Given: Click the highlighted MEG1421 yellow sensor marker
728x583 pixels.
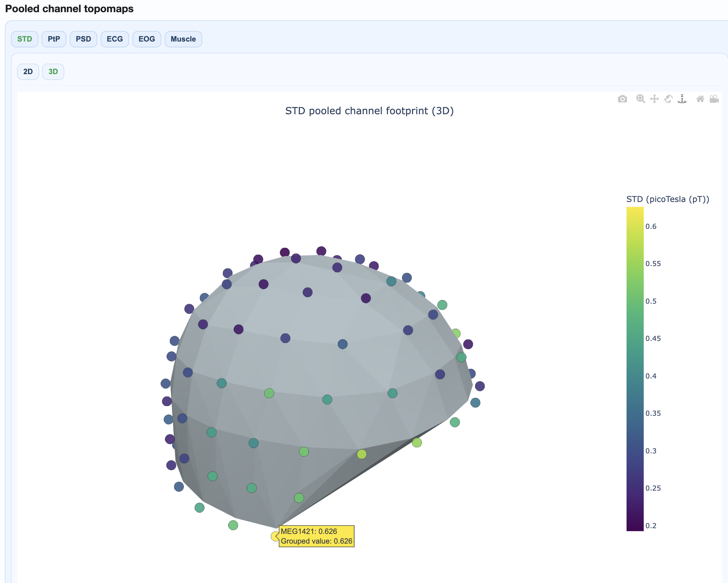Looking at the screenshot, I should pyautogui.click(x=274, y=536).
